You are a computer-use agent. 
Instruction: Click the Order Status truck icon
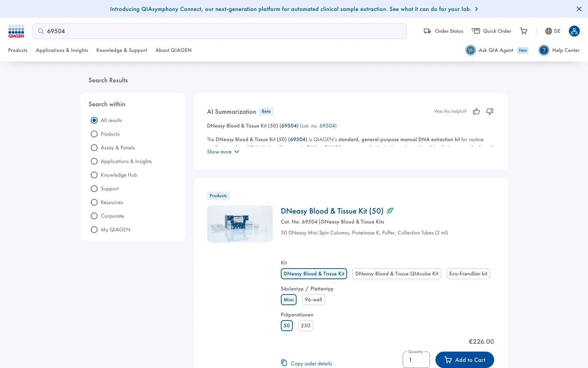[x=427, y=31]
